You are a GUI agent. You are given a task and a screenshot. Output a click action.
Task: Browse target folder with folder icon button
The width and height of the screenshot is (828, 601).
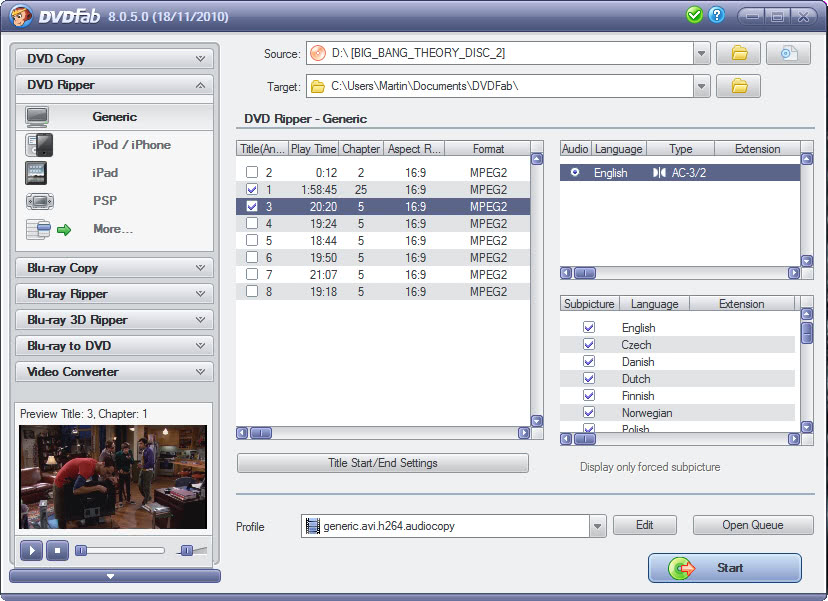pyautogui.click(x=738, y=86)
